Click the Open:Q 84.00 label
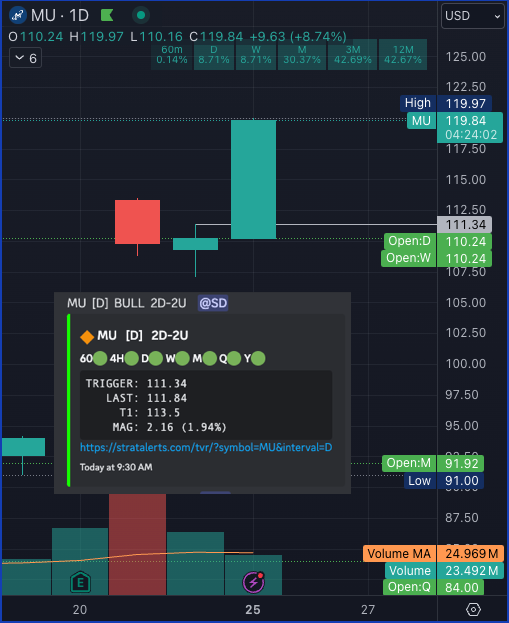Screen dimensions: 509x623 click(x=433, y=587)
